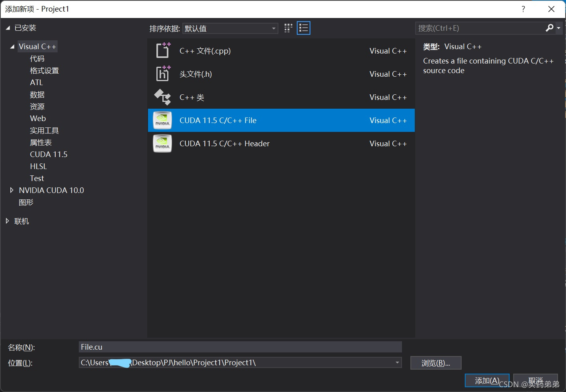
Task: Close the 添加新项 dialog
Action: coord(551,9)
